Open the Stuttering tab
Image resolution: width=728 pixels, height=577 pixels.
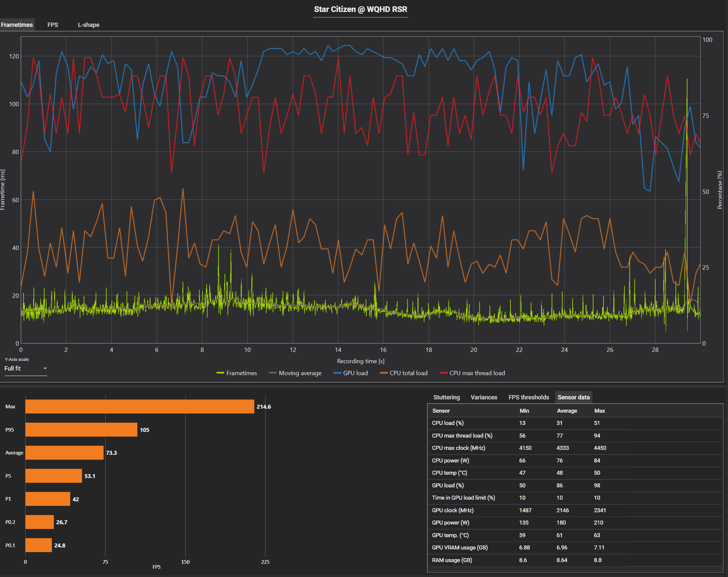click(x=446, y=397)
